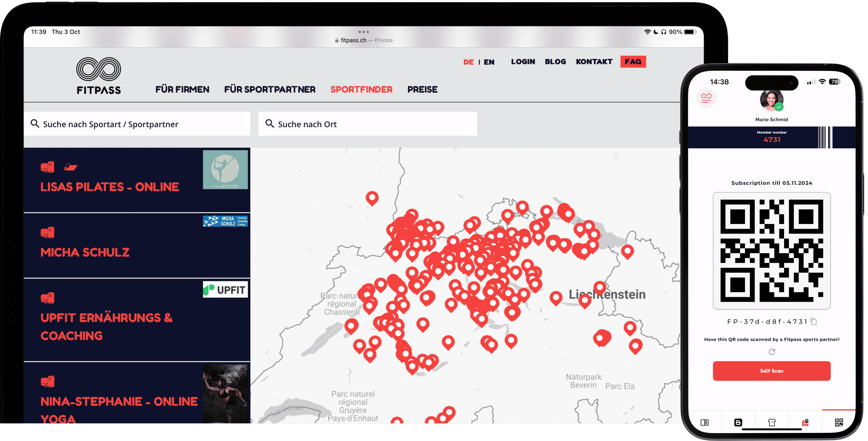Click the Micha Schulz logo thumbnail
Viewport: 868px width, 441px height.
(225, 221)
